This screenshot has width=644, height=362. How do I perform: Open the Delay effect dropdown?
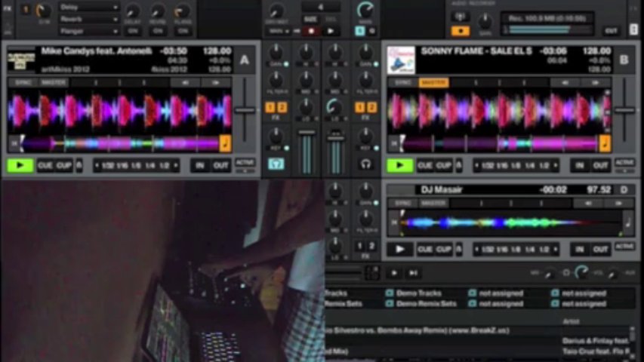89,7
